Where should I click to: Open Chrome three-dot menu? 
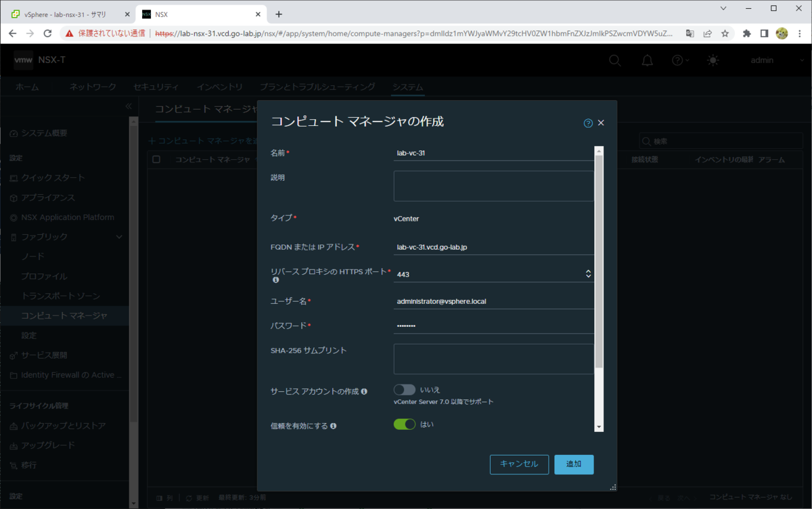[x=799, y=33]
